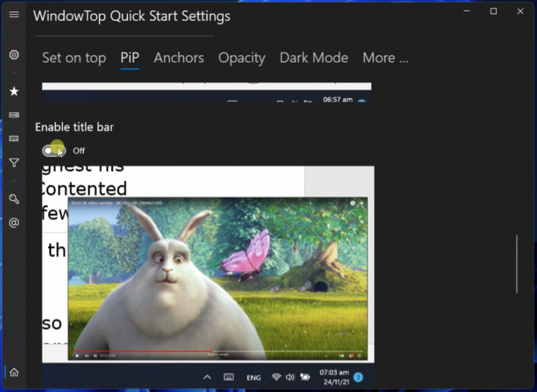537x392 pixels.
Task: Click the red video progress bar
Action: [x=143, y=351]
